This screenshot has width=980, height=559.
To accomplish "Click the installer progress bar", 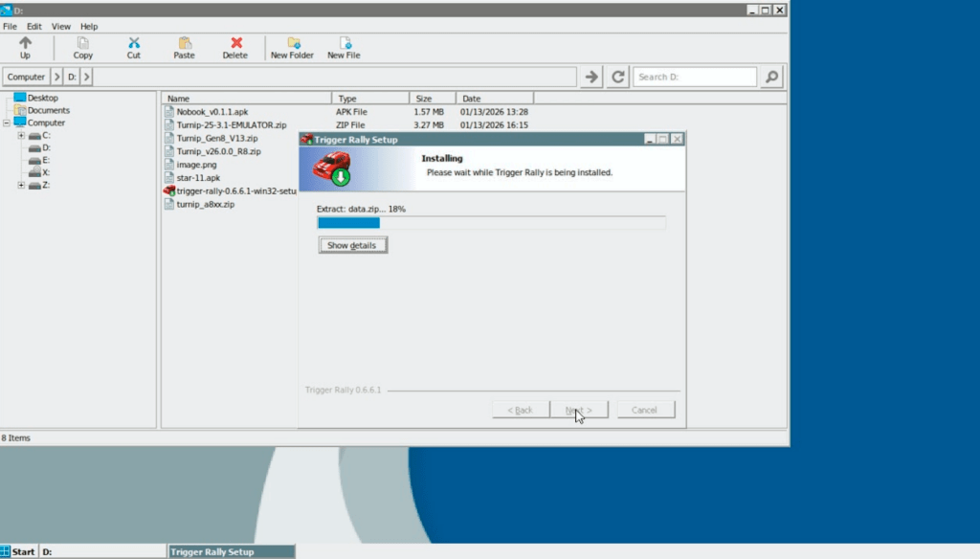I will click(x=491, y=223).
